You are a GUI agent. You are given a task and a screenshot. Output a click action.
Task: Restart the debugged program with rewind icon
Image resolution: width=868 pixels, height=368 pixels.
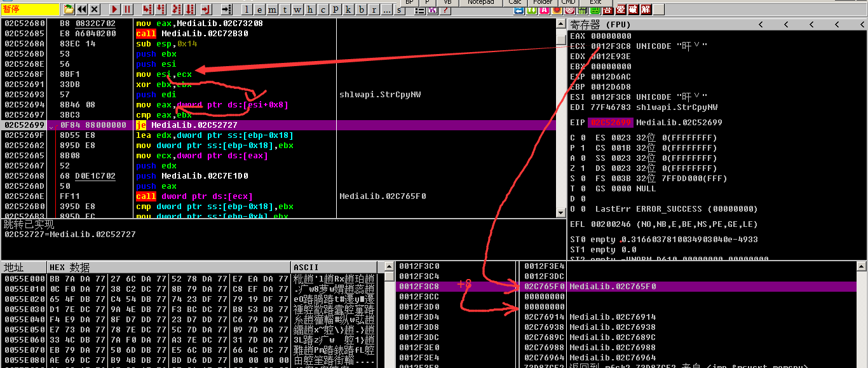click(82, 10)
